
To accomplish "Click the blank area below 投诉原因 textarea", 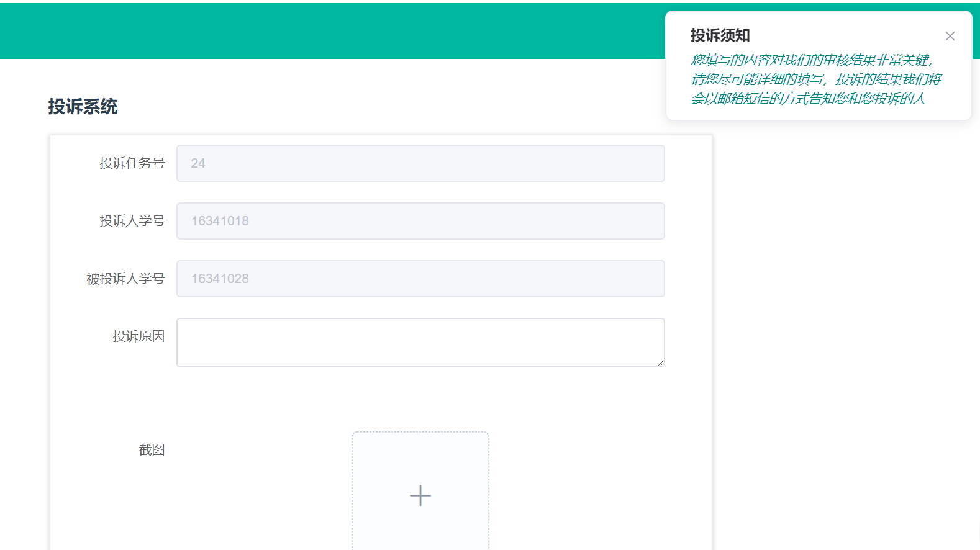I will (x=420, y=397).
